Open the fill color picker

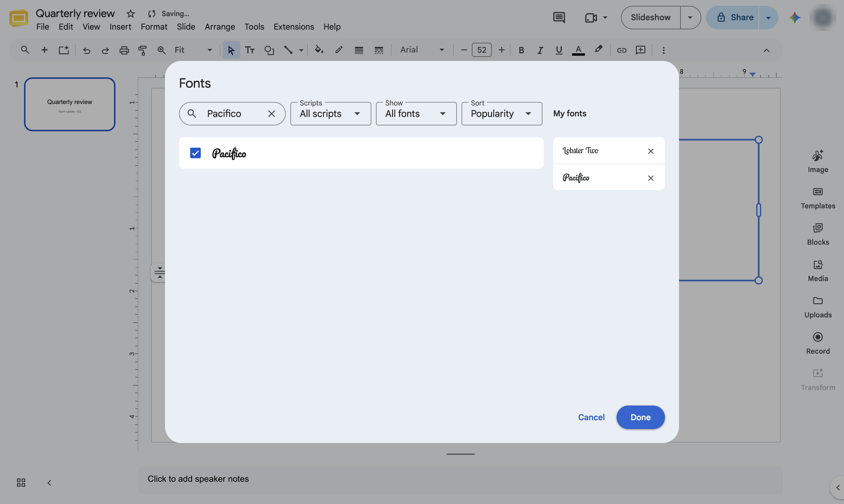[319, 50]
